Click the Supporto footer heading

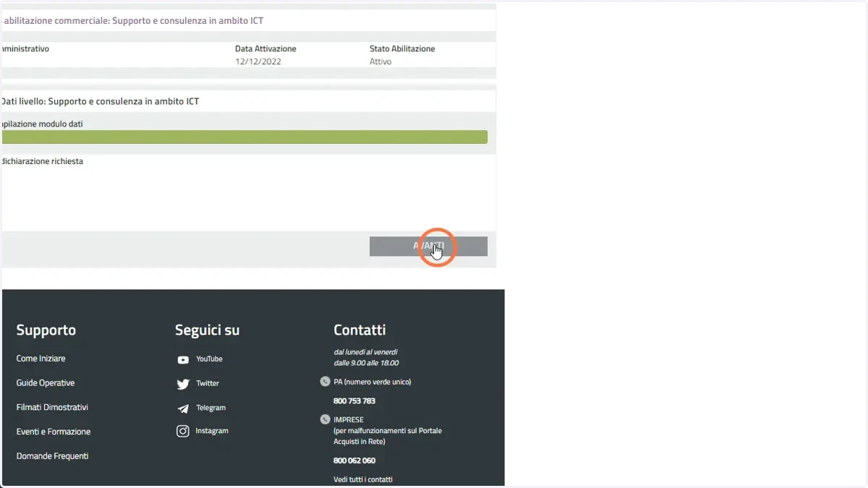tap(46, 330)
